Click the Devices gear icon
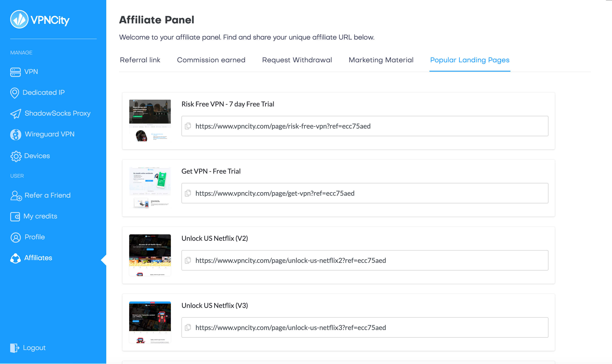Screen dimensions: 612x364 coord(16,156)
